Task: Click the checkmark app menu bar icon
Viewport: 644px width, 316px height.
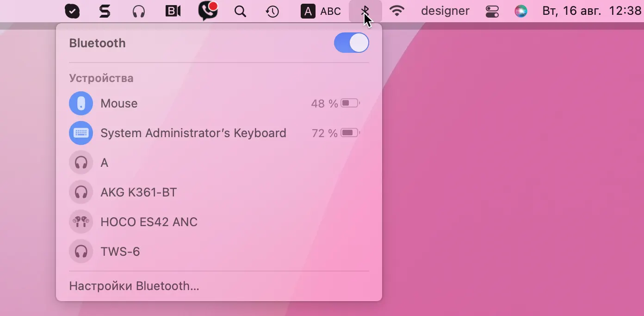Action: tap(72, 11)
